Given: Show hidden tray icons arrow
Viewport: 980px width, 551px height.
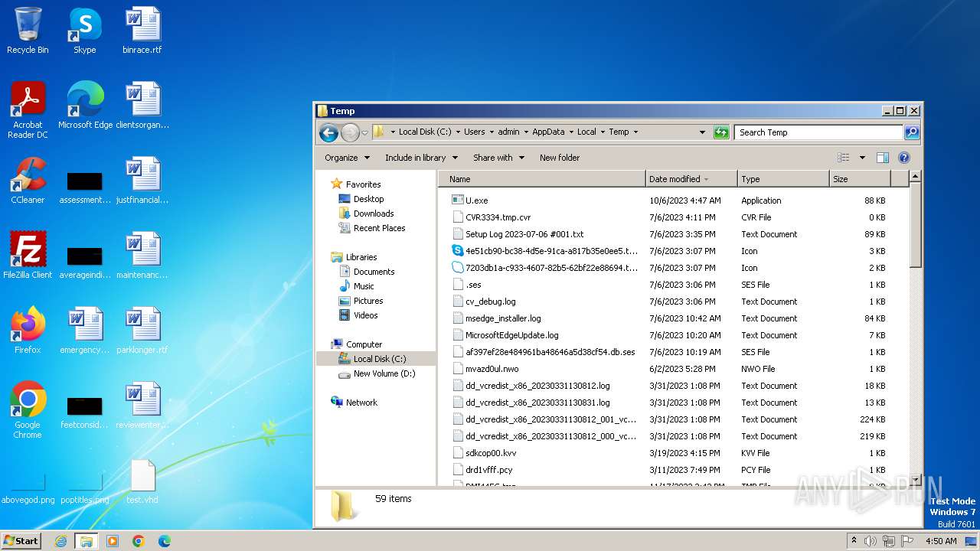Looking at the screenshot, I should click(854, 541).
